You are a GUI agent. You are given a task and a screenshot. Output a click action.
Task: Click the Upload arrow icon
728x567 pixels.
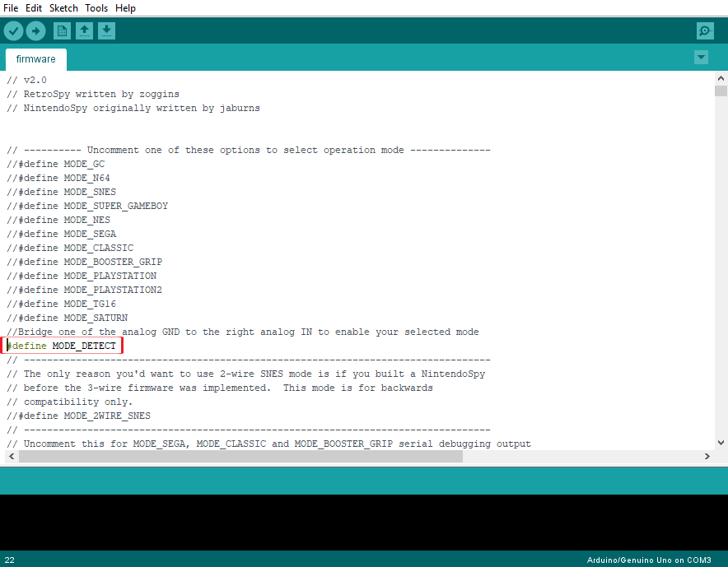click(35, 30)
